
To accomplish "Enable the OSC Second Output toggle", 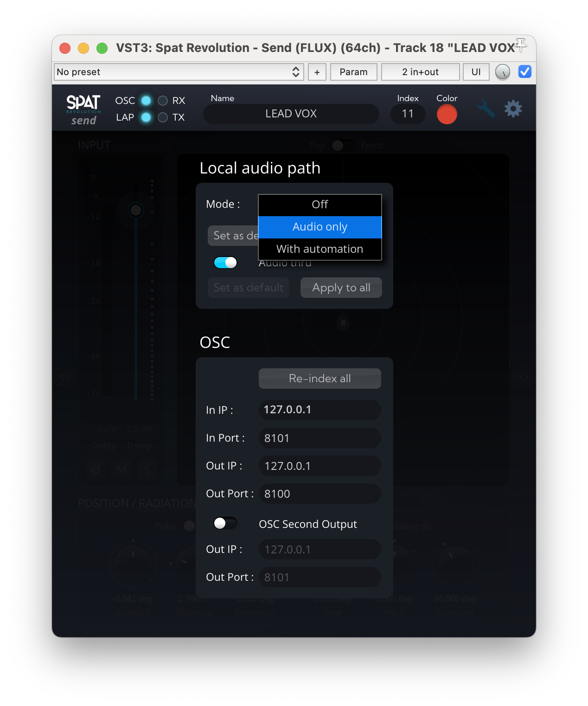I will pyautogui.click(x=225, y=524).
